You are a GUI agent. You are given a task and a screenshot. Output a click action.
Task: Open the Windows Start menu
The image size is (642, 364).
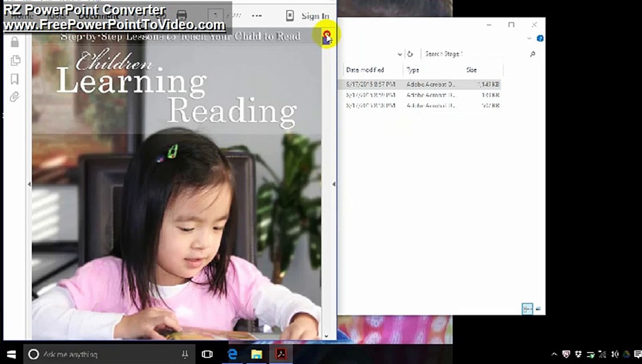click(11, 354)
